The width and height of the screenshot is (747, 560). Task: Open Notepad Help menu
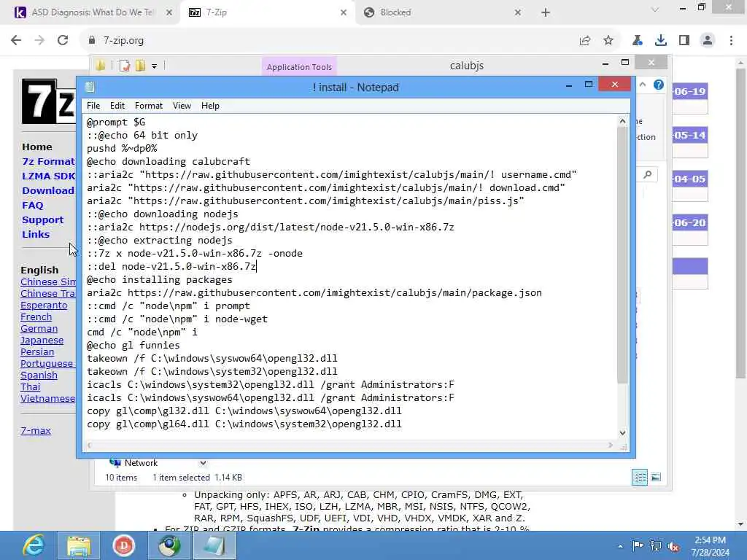tap(210, 106)
